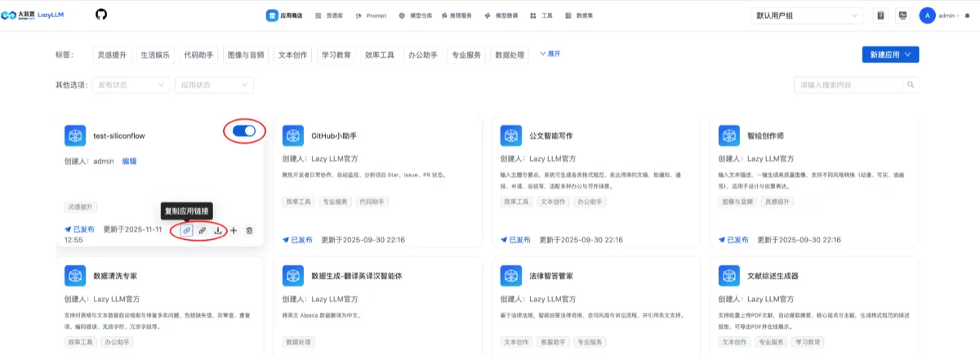Toggle the test-siliconflow enable switch
Image resolution: width=980 pixels, height=355 pixels.
pyautogui.click(x=243, y=131)
